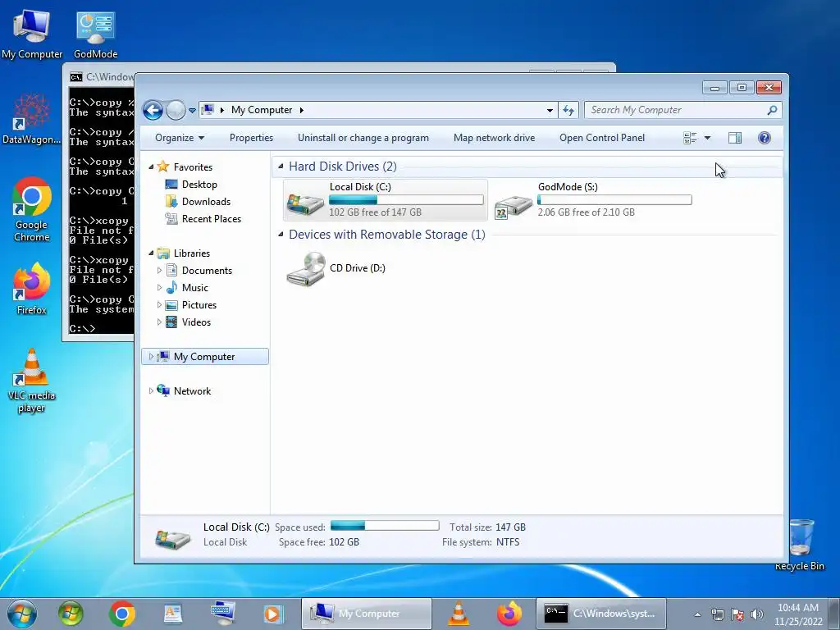Click the Forward arrow in Explorer
The image size is (840, 630).
(x=176, y=111)
